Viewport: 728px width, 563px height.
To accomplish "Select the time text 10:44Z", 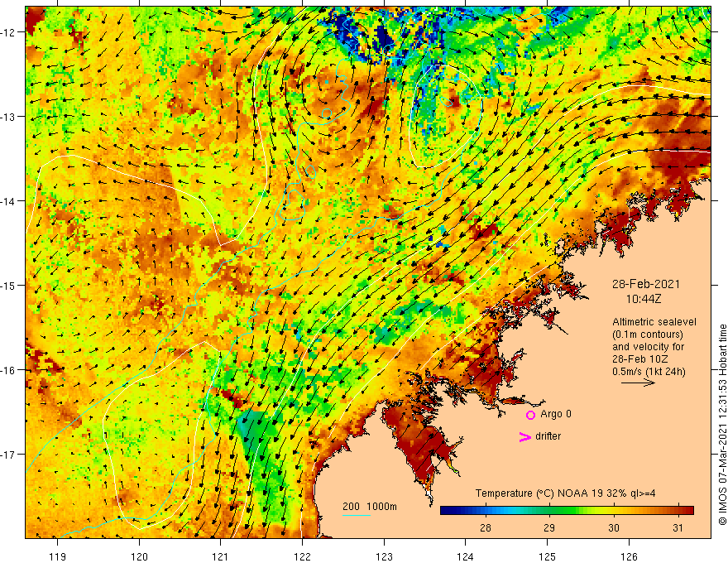I will (x=644, y=299).
